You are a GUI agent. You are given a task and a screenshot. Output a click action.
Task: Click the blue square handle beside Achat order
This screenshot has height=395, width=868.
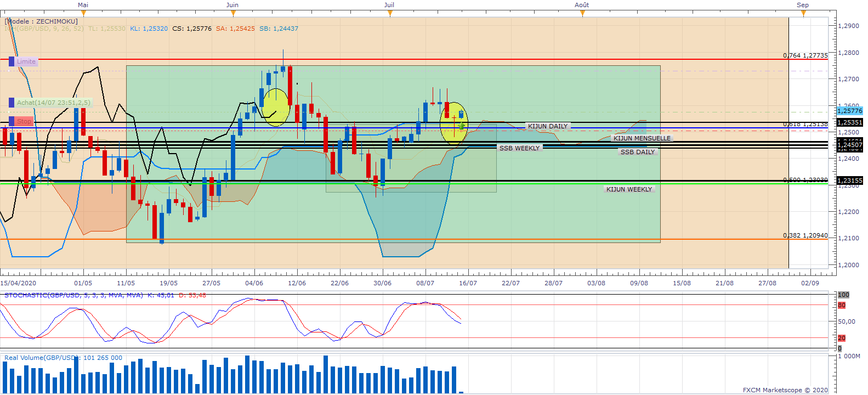(12, 103)
